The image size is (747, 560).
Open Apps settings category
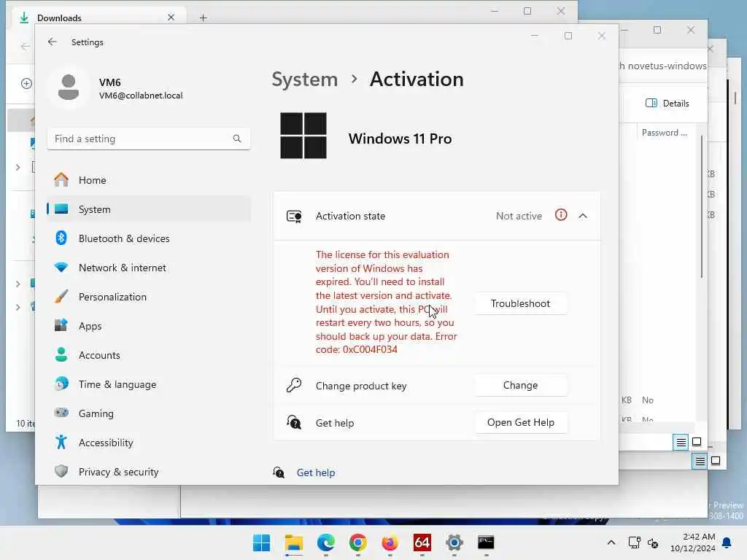tap(149, 326)
